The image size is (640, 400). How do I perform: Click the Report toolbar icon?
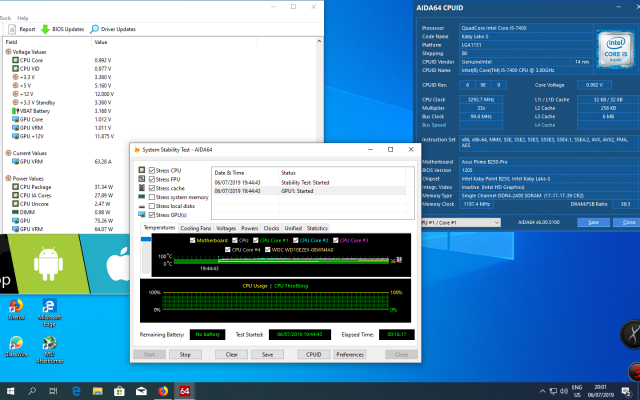(12, 29)
